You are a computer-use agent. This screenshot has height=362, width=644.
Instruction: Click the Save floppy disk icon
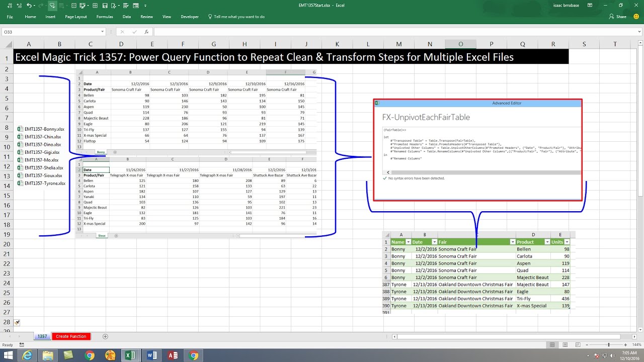(x=105, y=6)
